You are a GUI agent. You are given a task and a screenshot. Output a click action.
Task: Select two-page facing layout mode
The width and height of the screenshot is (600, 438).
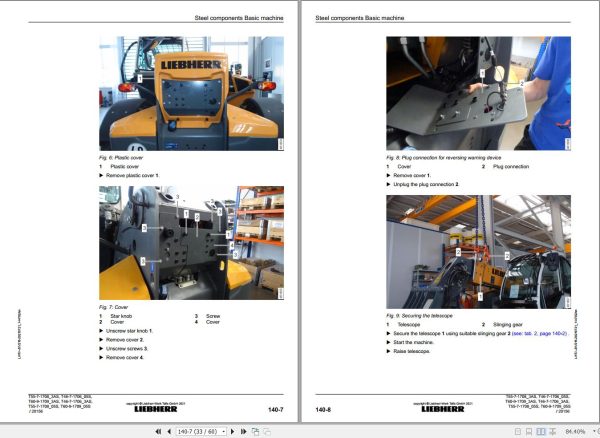point(541,431)
